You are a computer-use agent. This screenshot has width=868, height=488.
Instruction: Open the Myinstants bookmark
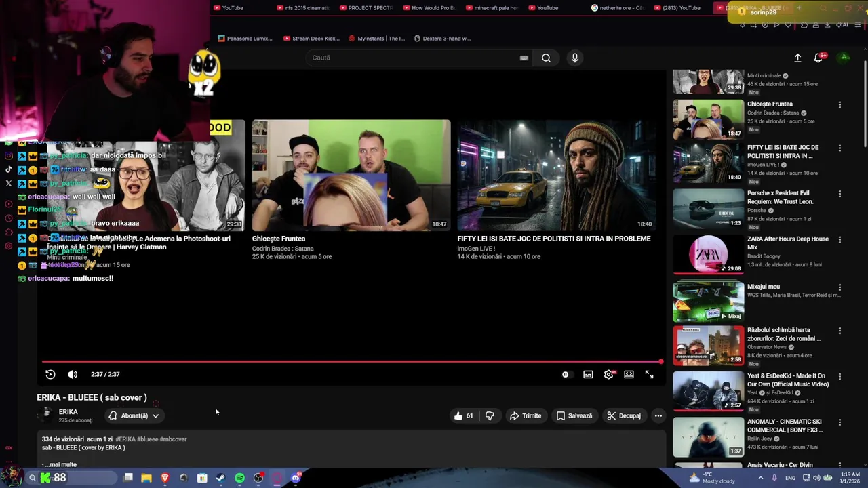(x=376, y=39)
